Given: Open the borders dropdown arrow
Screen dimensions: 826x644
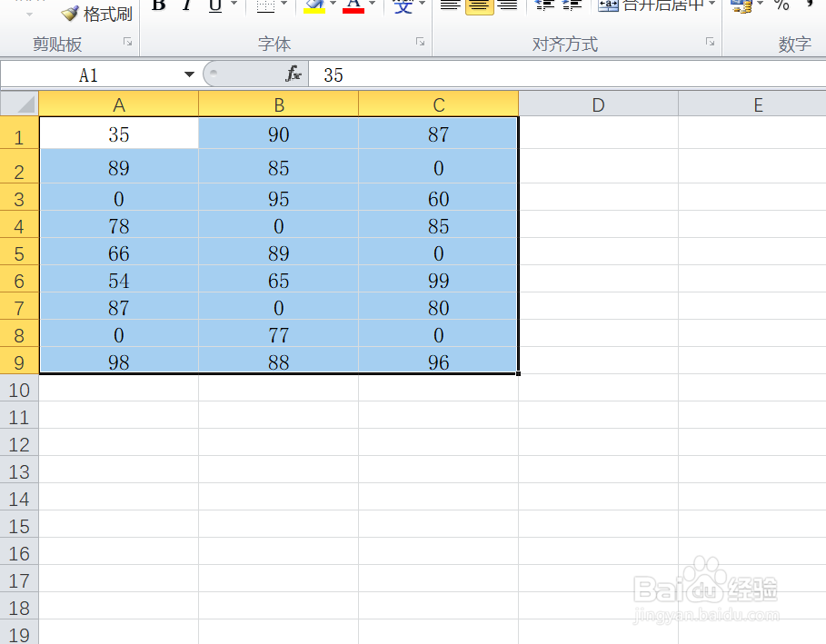Looking at the screenshot, I should [284, 5].
